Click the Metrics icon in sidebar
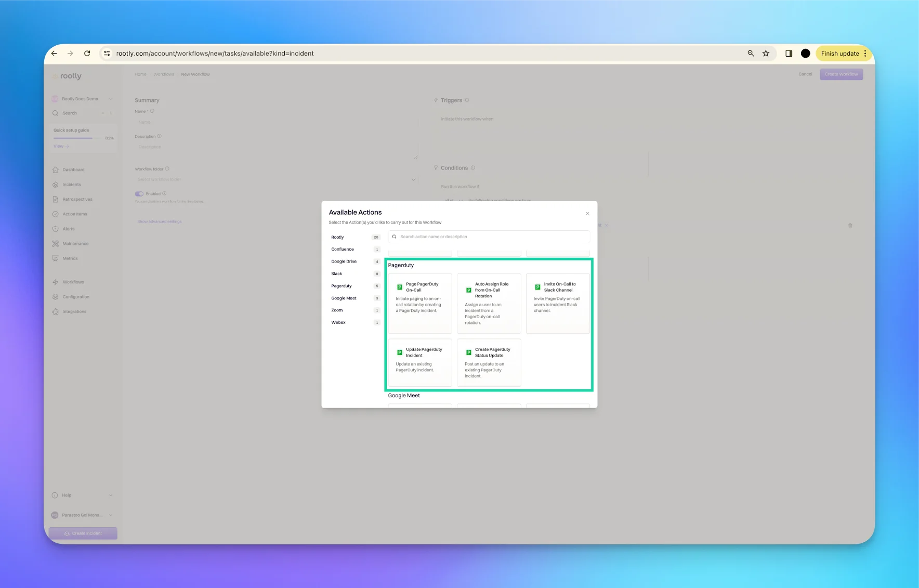 [x=55, y=258]
